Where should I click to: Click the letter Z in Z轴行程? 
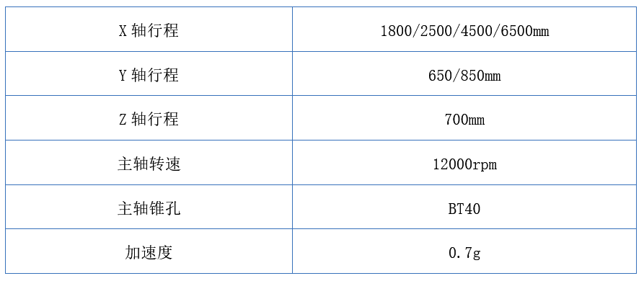point(123,120)
